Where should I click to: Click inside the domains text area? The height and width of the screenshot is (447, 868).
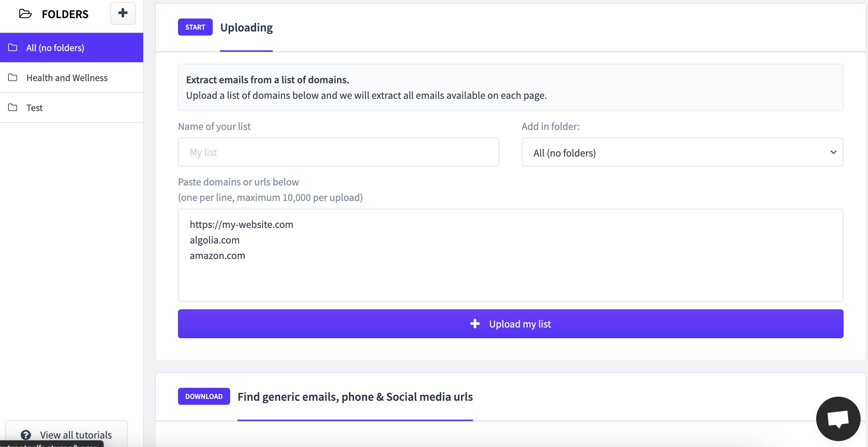(510, 255)
